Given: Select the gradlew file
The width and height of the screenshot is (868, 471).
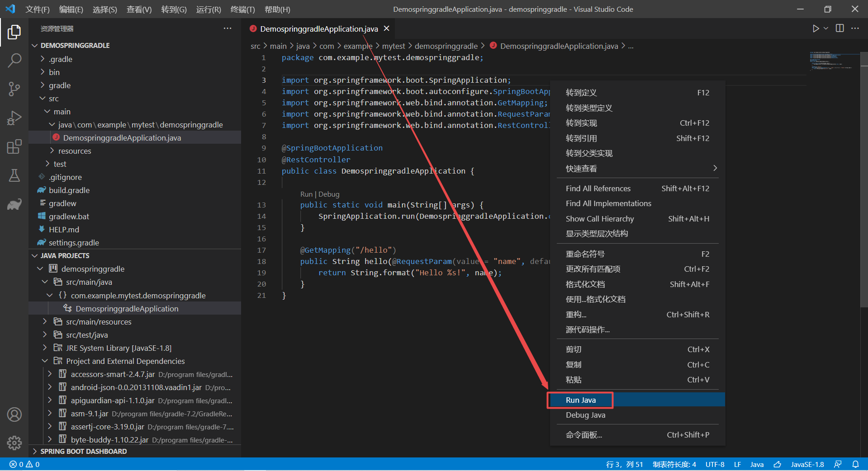Looking at the screenshot, I should pos(135,203).
